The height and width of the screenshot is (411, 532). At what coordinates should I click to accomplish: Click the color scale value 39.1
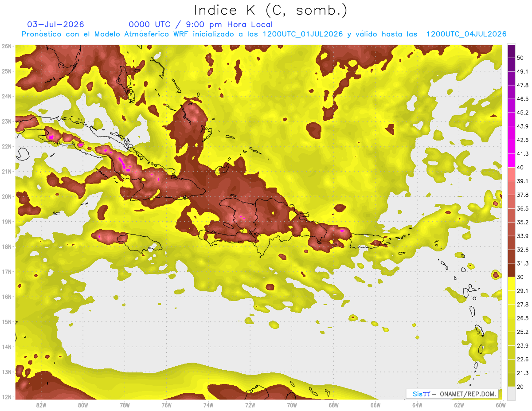coord(523,181)
